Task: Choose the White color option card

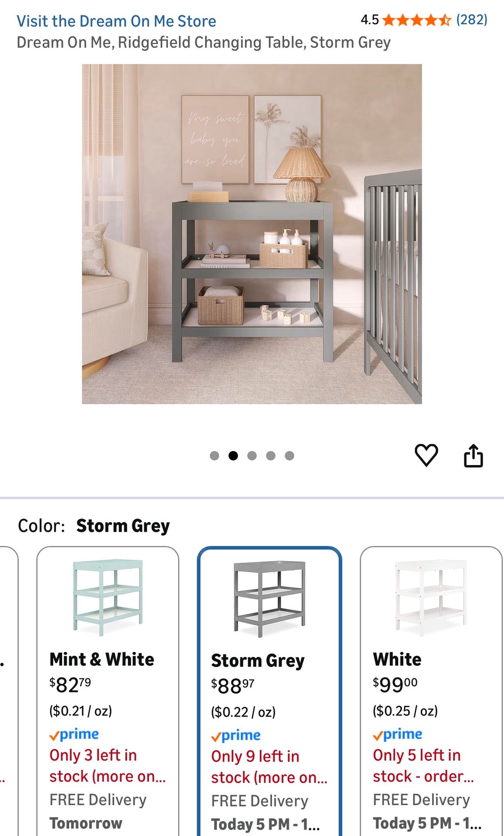Action: (431, 691)
